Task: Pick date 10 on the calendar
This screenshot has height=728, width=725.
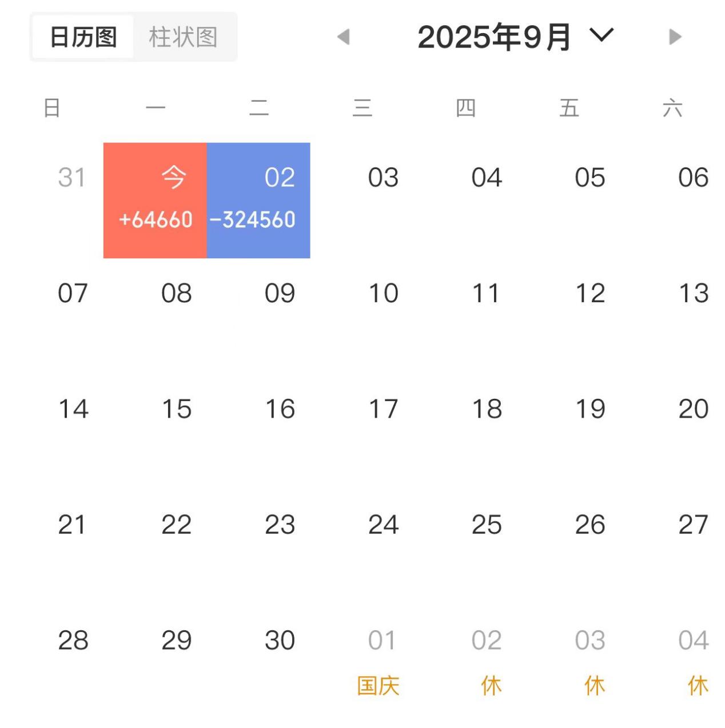Action: [383, 294]
